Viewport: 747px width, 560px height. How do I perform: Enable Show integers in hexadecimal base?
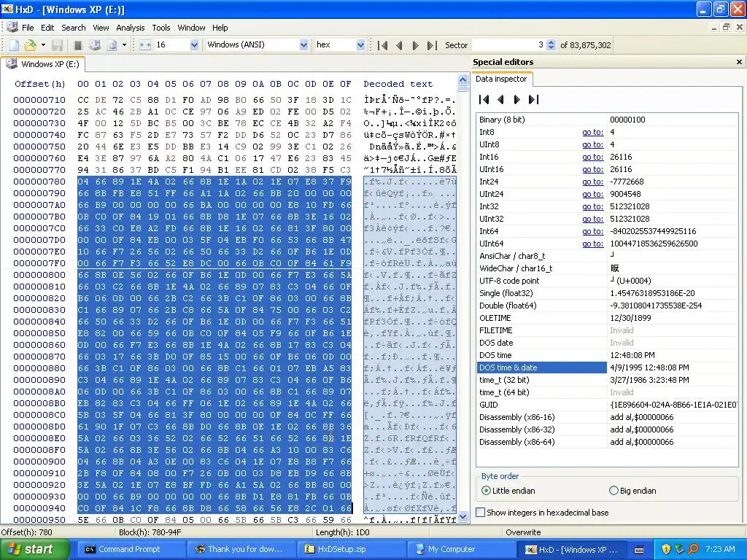(x=543, y=513)
